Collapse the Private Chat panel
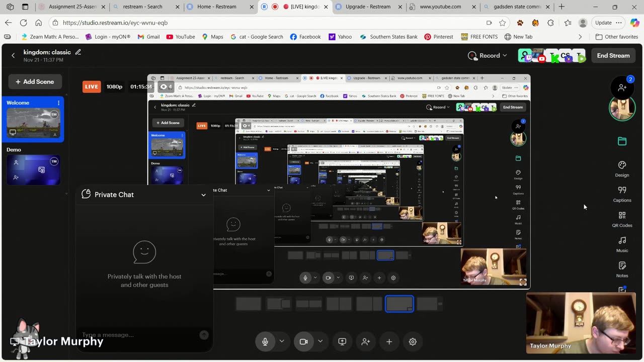The image size is (644, 362). pos(203,195)
